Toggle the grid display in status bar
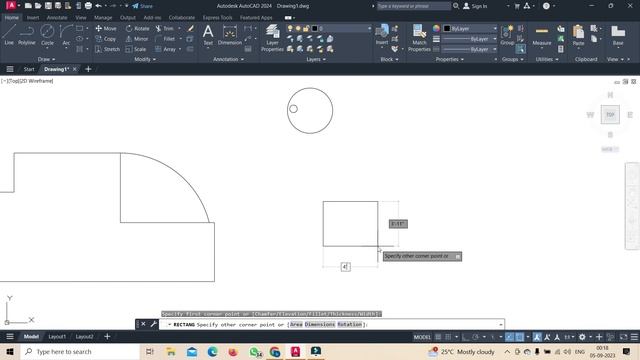 point(438,337)
